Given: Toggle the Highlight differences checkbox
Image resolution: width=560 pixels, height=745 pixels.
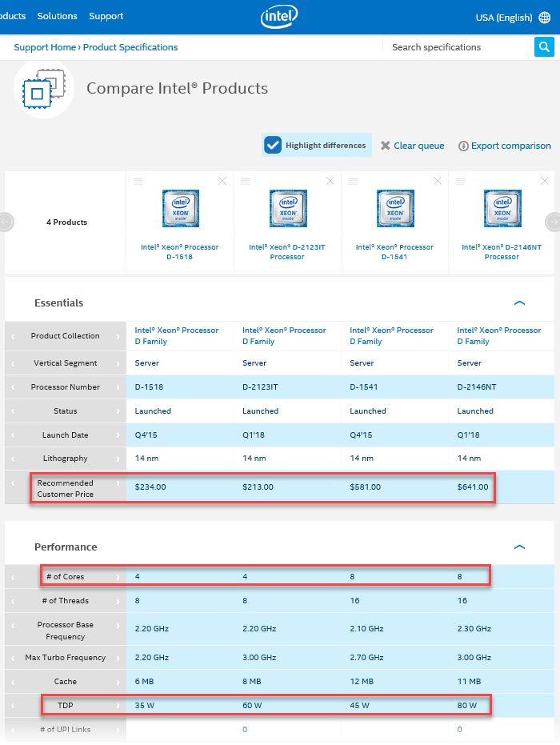Looking at the screenshot, I should point(273,145).
